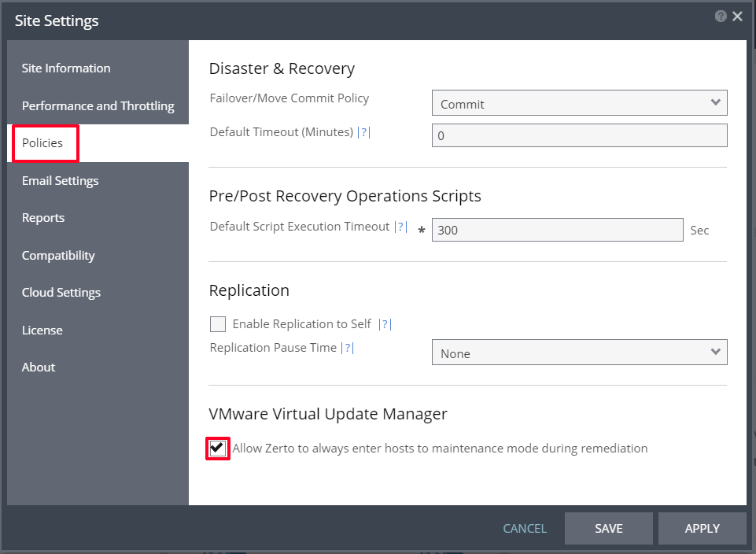Click the SAVE button

tap(608, 529)
